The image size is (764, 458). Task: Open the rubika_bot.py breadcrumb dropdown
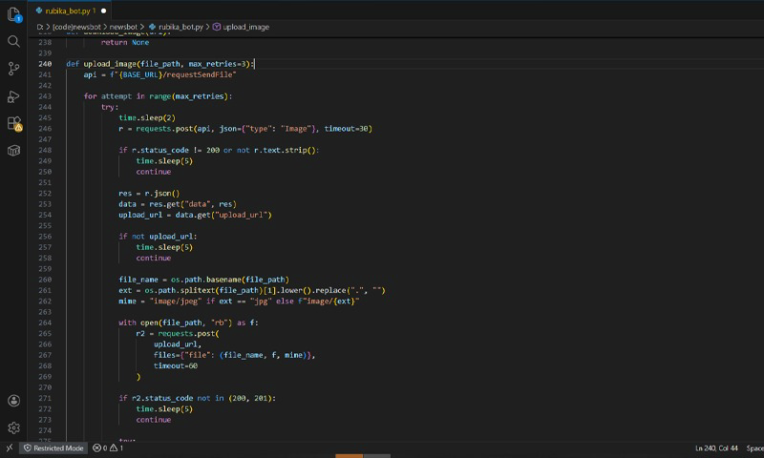pos(176,27)
